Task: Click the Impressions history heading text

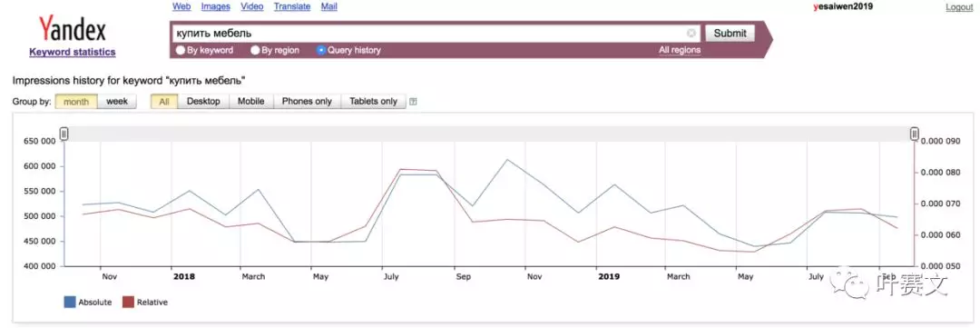Action: (129, 81)
